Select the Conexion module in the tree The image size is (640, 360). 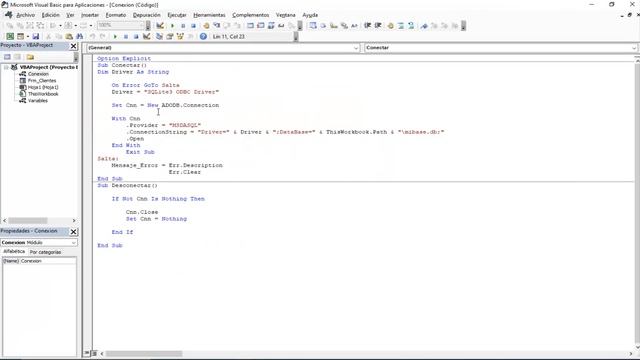pos(38,74)
